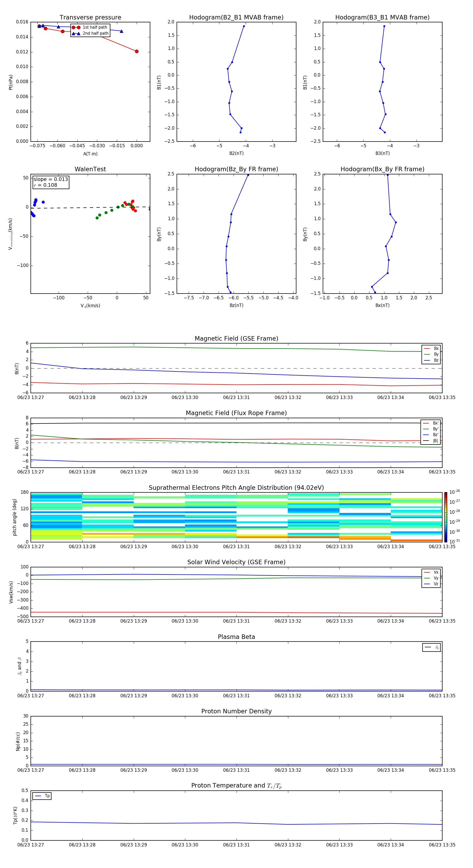Click the 'WalenTest' plot title

[90, 169]
